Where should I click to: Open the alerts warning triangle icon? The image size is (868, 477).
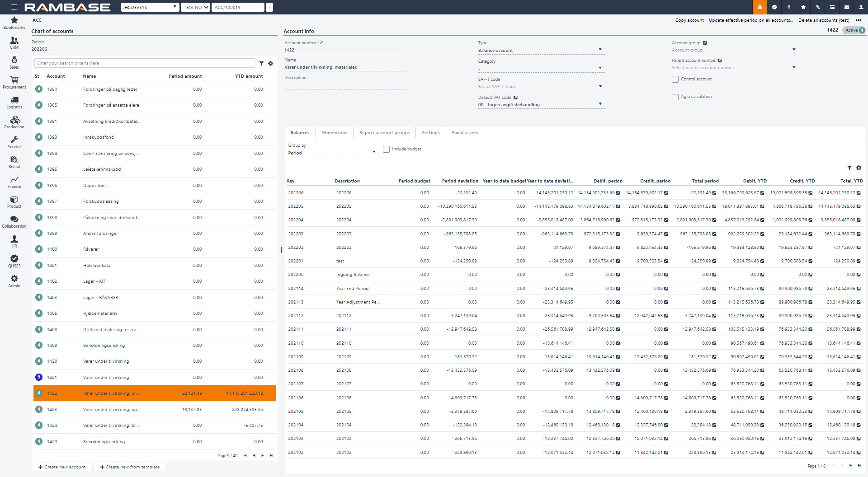pyautogui.click(x=759, y=7)
